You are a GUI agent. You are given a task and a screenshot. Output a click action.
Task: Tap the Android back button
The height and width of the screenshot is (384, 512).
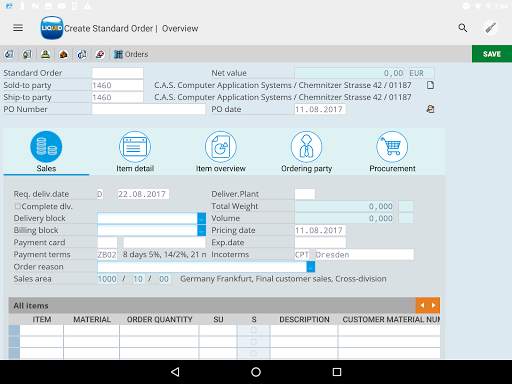coord(175,372)
